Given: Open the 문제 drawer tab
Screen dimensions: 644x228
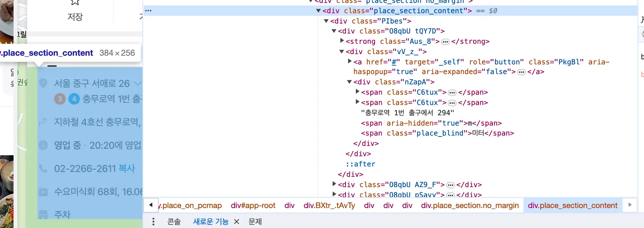Looking at the screenshot, I should (255, 222).
